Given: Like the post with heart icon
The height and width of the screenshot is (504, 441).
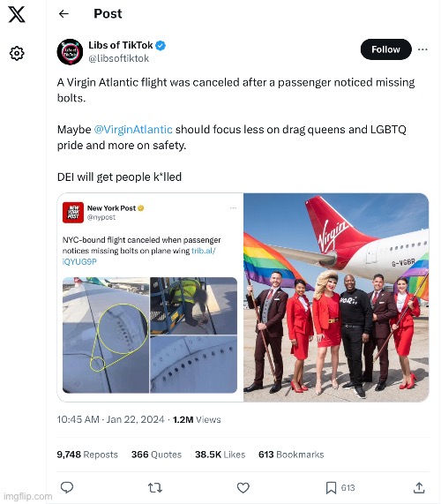Looking at the screenshot, I should [x=243, y=487].
